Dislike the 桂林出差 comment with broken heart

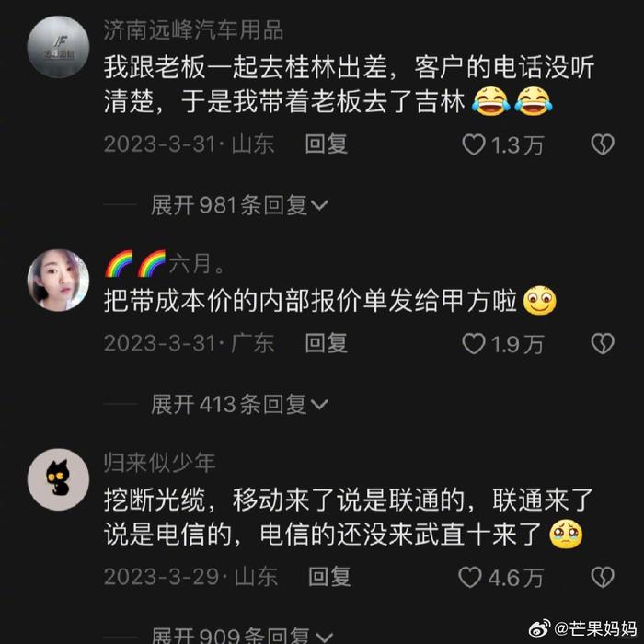[x=603, y=144]
